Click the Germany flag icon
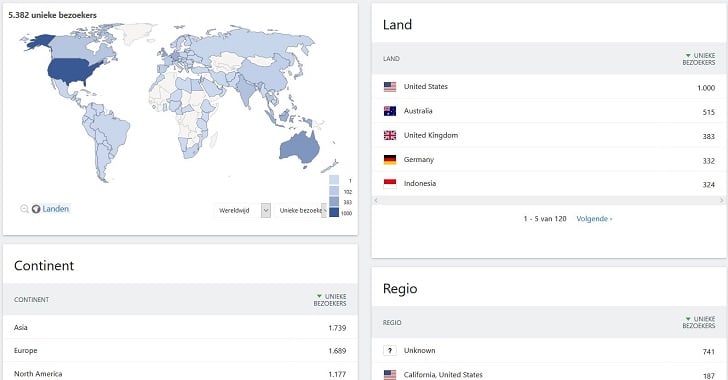The width and height of the screenshot is (728, 380). [390, 160]
